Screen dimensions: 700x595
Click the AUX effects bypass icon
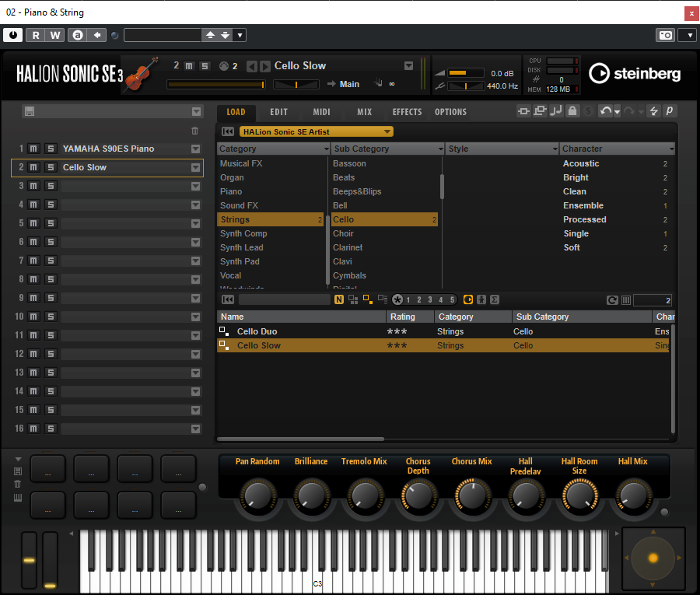point(541,111)
